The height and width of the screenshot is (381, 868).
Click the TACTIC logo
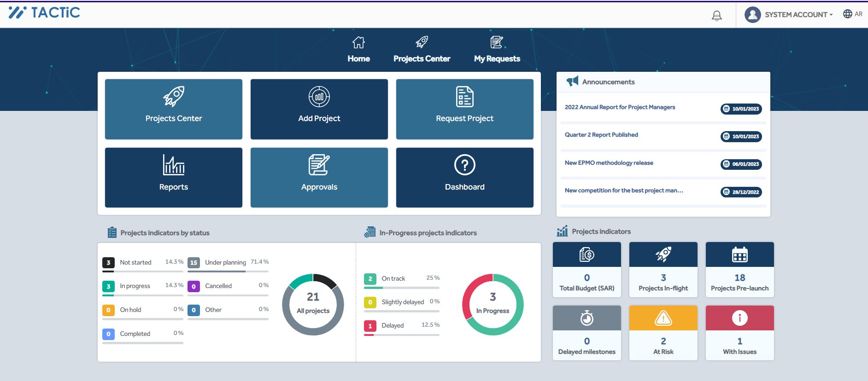click(x=44, y=12)
